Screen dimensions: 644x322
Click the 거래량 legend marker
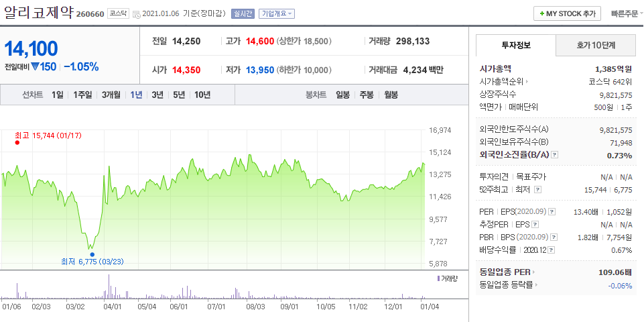tap(439, 278)
